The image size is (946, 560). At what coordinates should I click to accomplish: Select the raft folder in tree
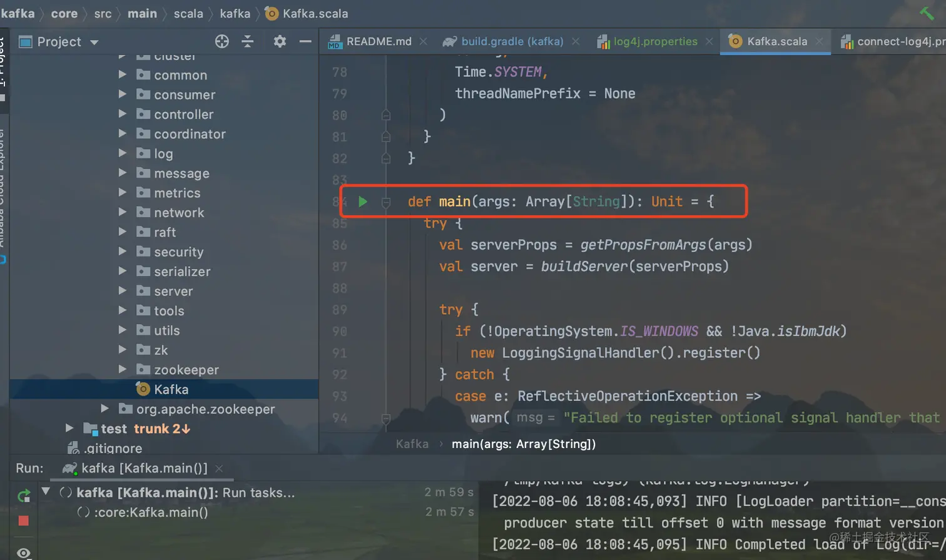tap(165, 232)
